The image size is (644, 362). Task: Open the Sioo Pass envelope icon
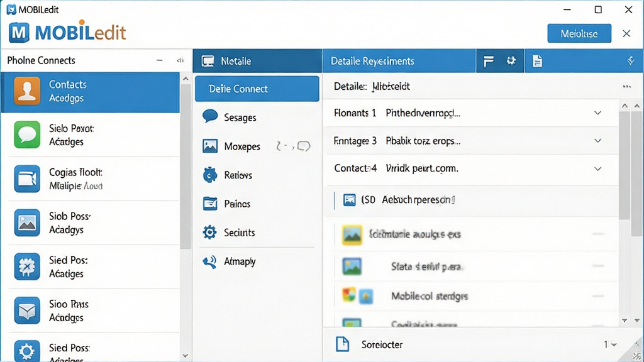[x=27, y=310]
